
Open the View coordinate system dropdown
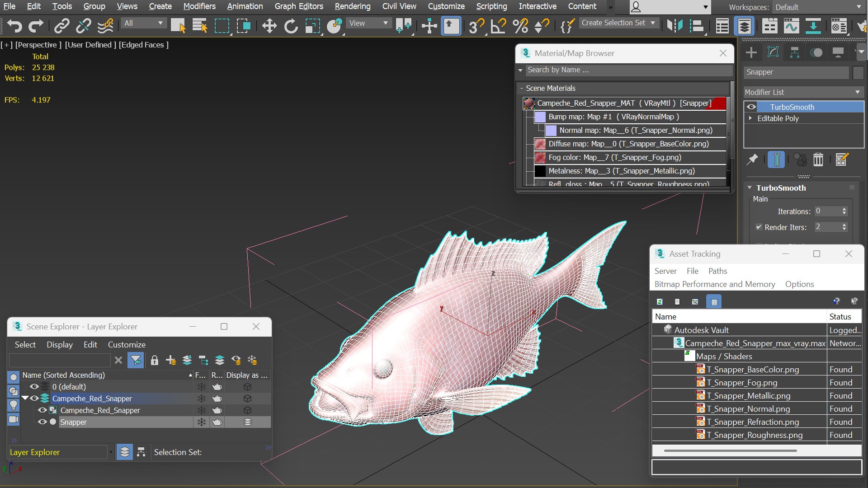point(368,23)
